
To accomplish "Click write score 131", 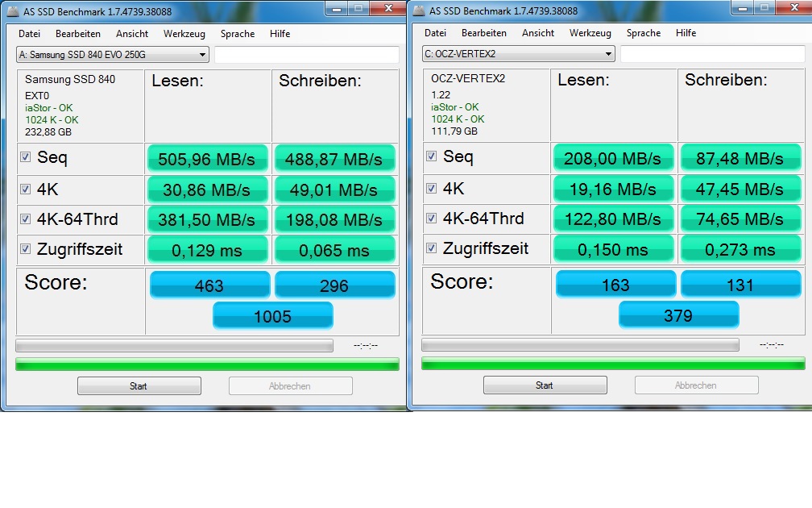I will tap(740, 284).
